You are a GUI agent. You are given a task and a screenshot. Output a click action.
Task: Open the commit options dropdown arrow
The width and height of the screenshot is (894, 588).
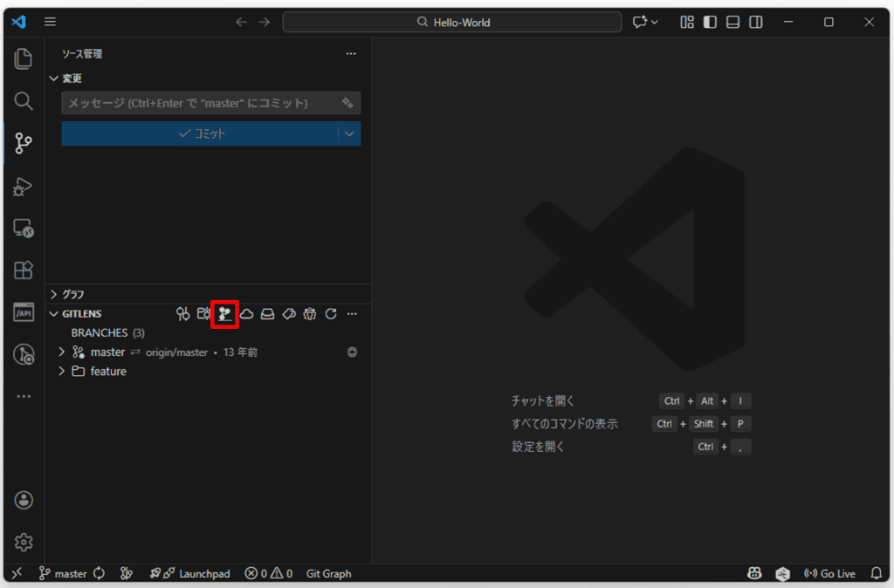tap(349, 133)
